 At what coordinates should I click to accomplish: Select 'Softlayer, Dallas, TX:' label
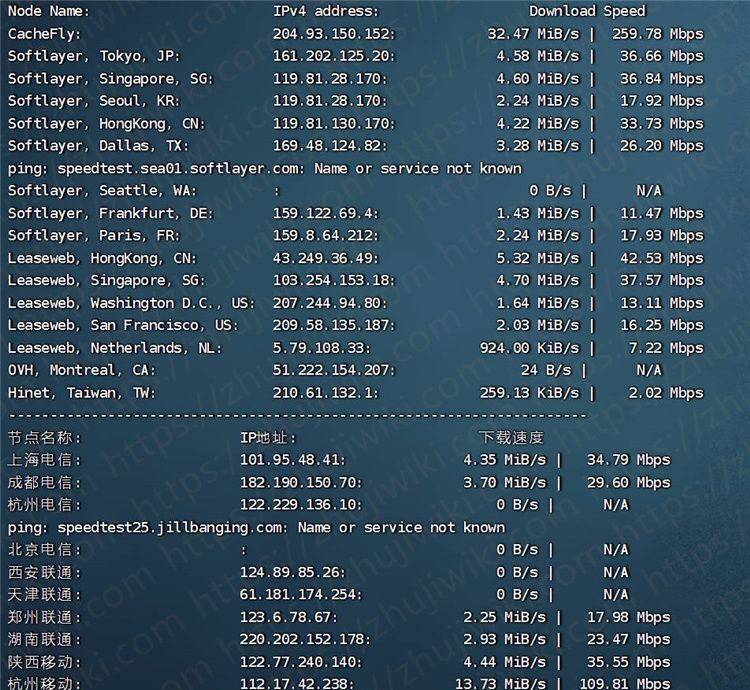[98, 146]
